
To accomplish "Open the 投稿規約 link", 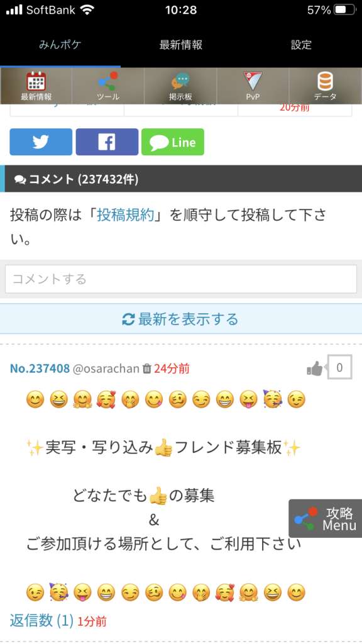I will coord(125,215).
